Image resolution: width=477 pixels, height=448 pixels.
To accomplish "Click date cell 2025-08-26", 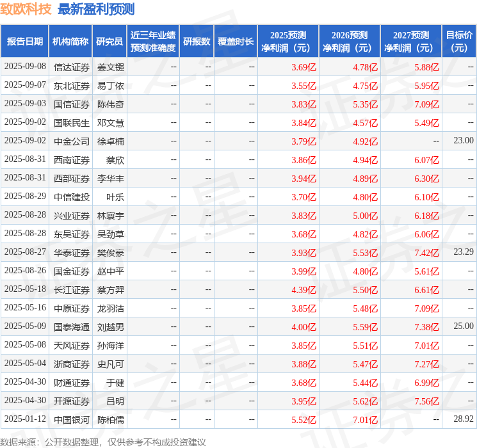I will [x=25, y=270].
